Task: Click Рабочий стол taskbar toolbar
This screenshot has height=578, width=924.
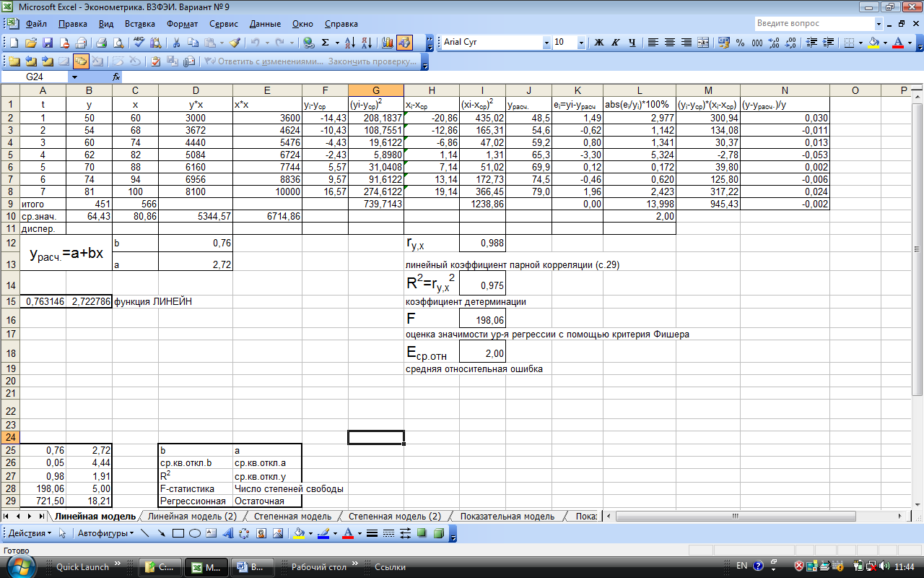Action: click(320, 567)
